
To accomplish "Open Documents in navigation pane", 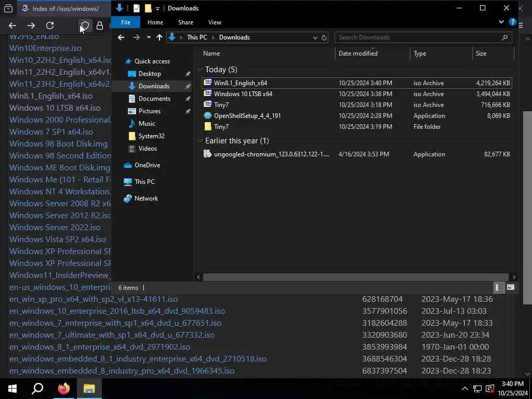I will 154,99.
